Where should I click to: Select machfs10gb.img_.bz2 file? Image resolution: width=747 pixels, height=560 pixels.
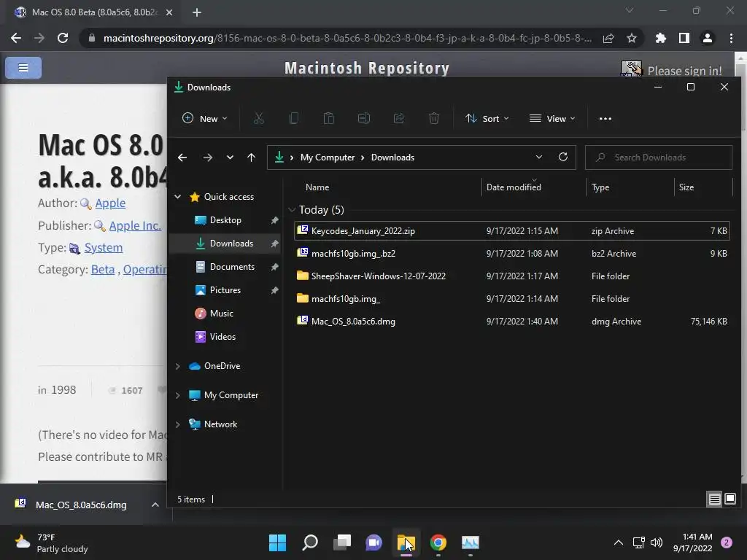point(511,253)
